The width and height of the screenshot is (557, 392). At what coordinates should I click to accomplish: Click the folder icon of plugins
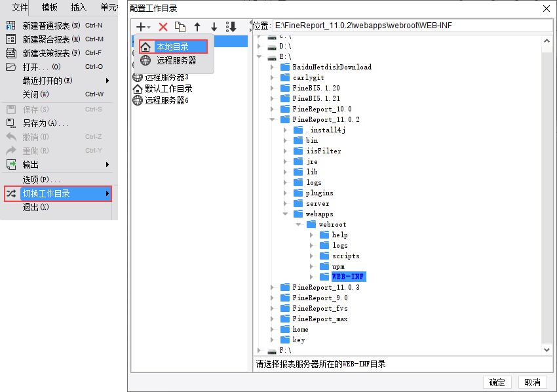point(298,193)
